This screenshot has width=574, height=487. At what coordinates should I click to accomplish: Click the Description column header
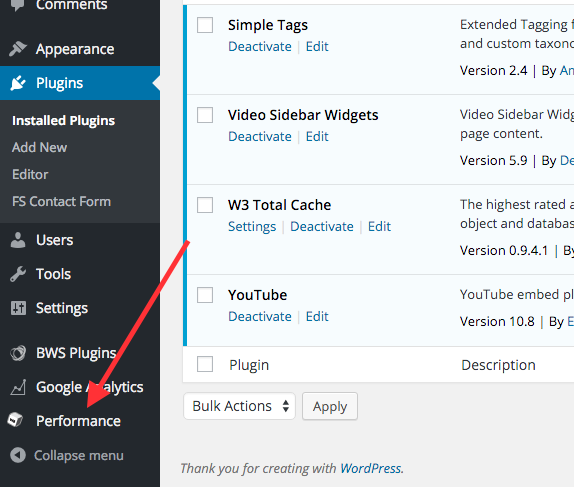tap(498, 365)
